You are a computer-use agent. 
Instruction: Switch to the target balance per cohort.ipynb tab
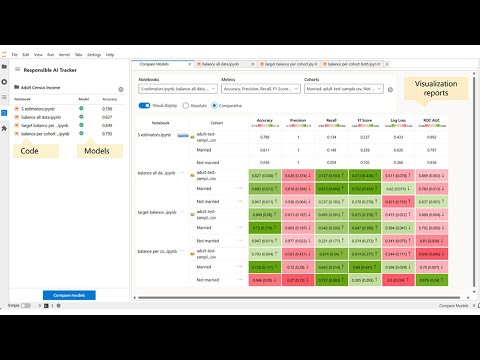289,64
